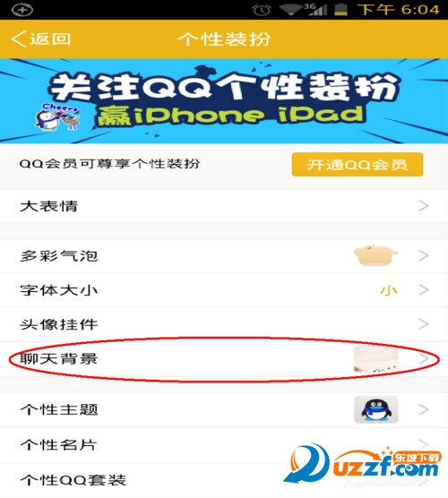Tap the circled plus icon in the status bar
This screenshot has height=498, width=448.
coord(22,10)
